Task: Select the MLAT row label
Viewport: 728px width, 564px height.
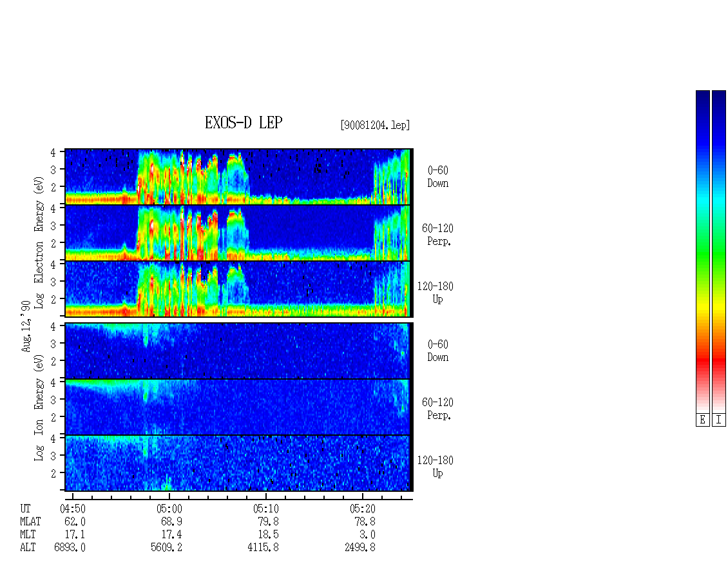Action: [x=30, y=521]
